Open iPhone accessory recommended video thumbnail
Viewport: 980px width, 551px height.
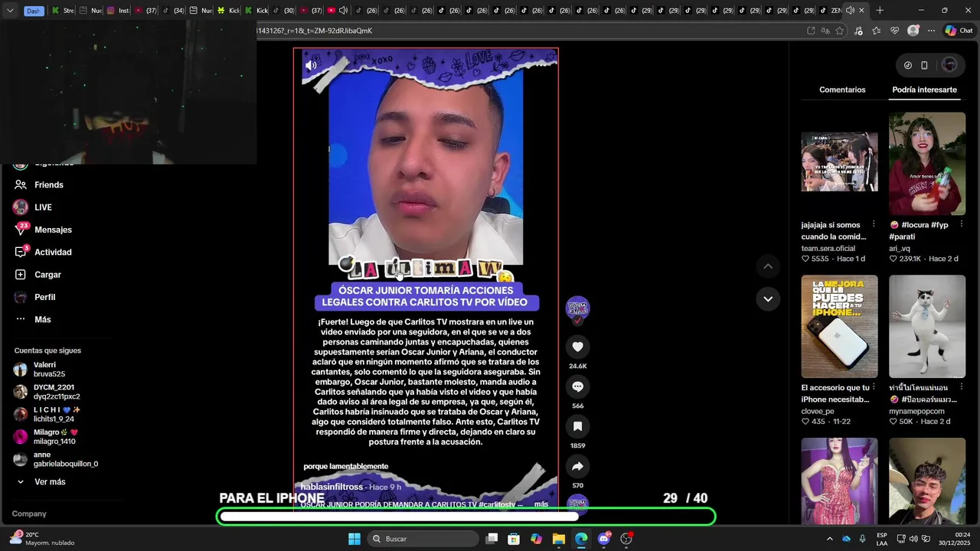coord(839,327)
